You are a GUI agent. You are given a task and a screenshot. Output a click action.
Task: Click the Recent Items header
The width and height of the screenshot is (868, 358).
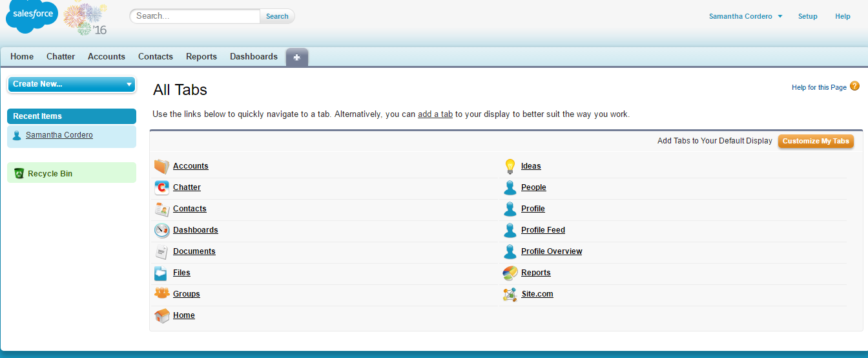click(x=72, y=116)
